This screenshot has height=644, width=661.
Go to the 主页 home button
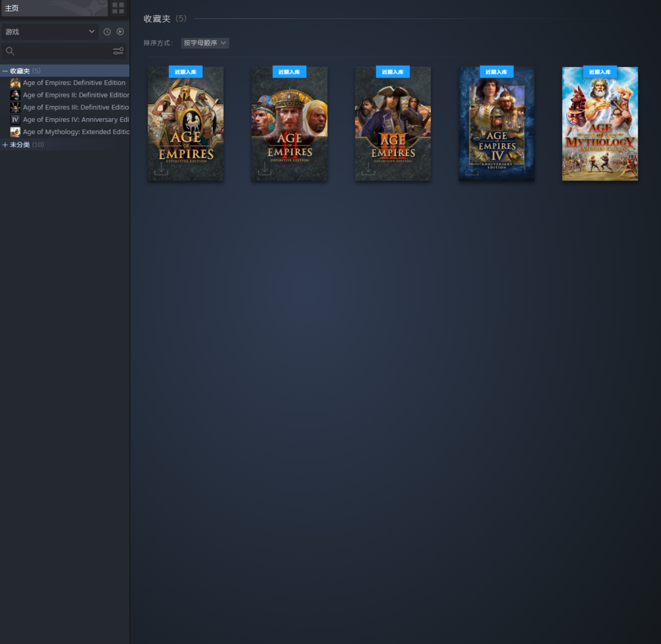click(x=54, y=8)
